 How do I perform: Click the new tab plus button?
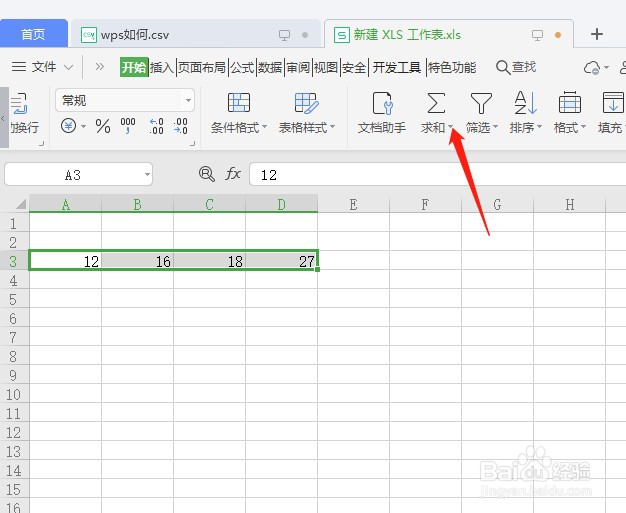[597, 34]
